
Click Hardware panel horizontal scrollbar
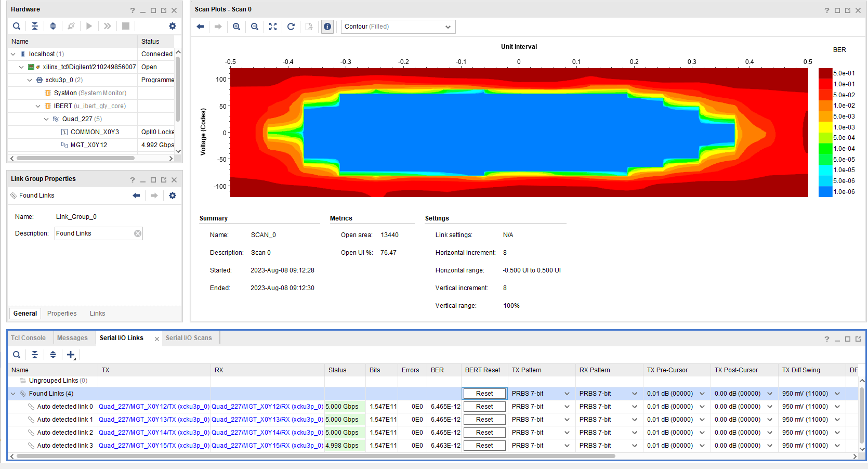coord(75,158)
